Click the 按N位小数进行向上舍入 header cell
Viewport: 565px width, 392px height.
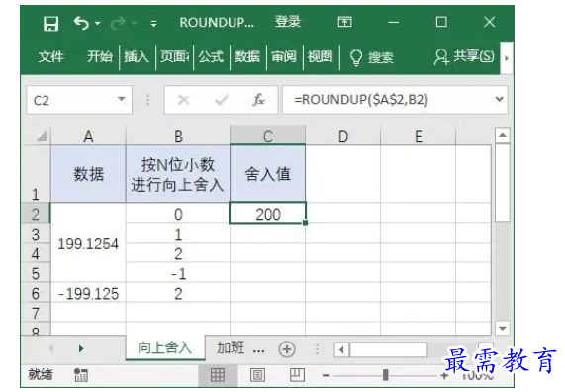[178, 173]
